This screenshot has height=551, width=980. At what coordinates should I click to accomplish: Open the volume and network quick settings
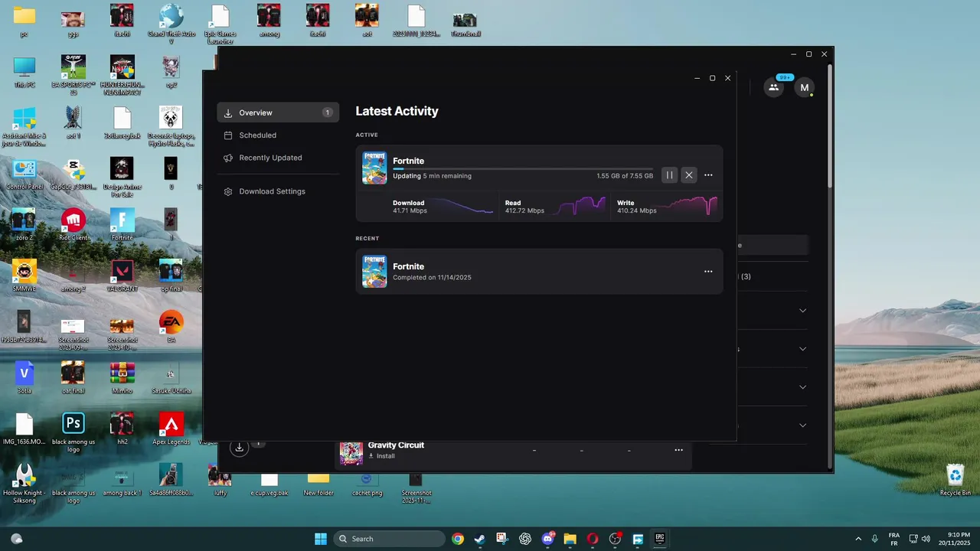tap(920, 539)
